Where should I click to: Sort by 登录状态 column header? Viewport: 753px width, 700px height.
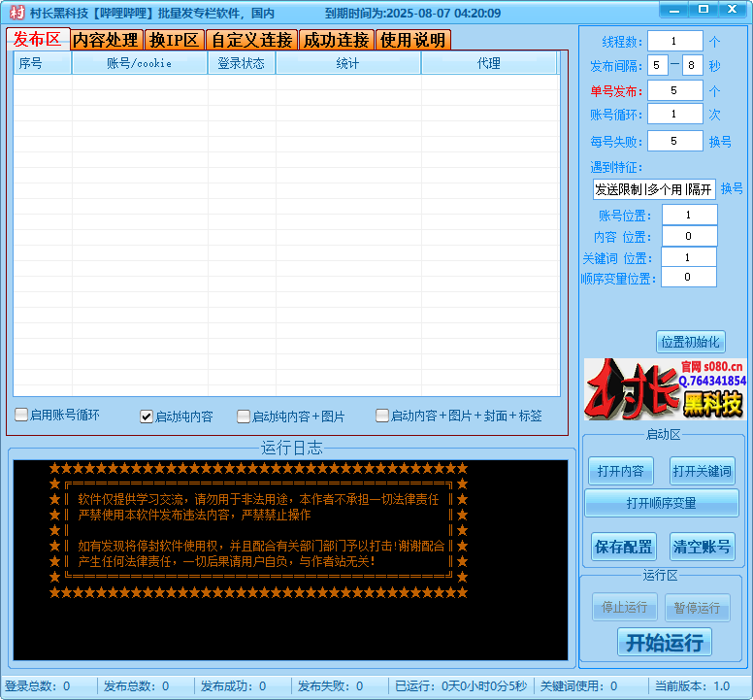pyautogui.click(x=241, y=64)
